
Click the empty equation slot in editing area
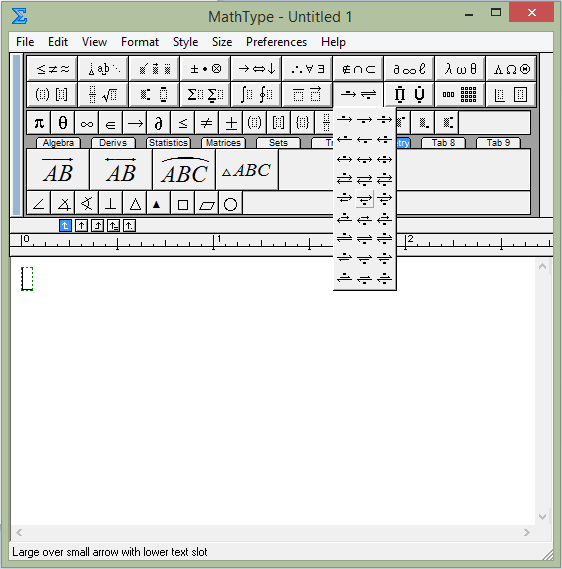pyautogui.click(x=27, y=279)
